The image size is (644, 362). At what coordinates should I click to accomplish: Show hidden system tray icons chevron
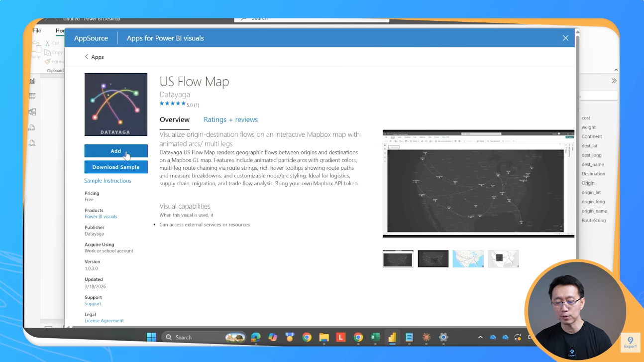click(x=480, y=337)
